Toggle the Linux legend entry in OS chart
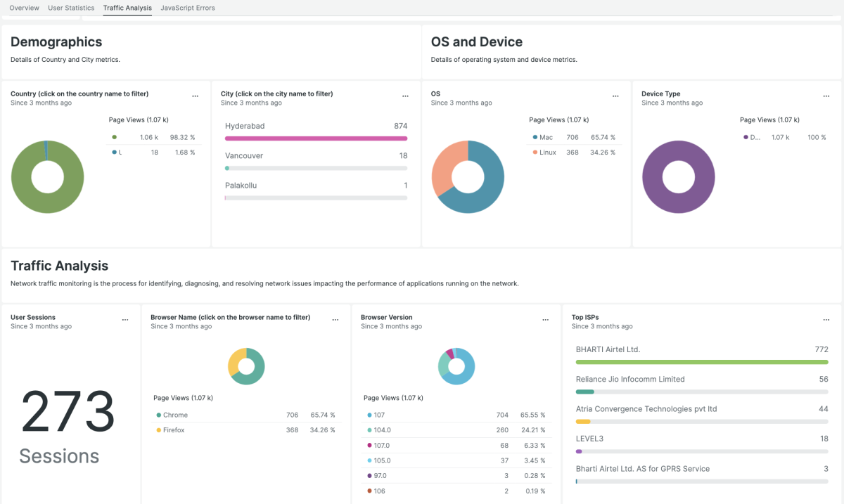Screen dimensions: 844x504 pyautogui.click(x=547, y=153)
